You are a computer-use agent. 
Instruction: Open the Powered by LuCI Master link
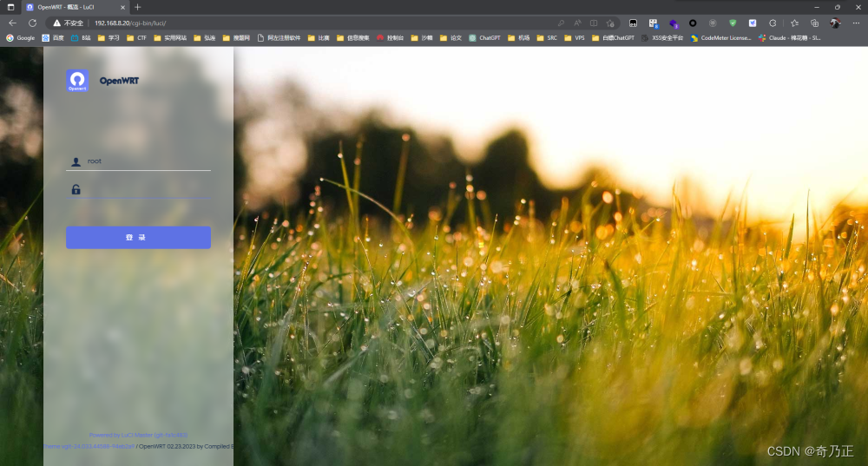point(138,435)
